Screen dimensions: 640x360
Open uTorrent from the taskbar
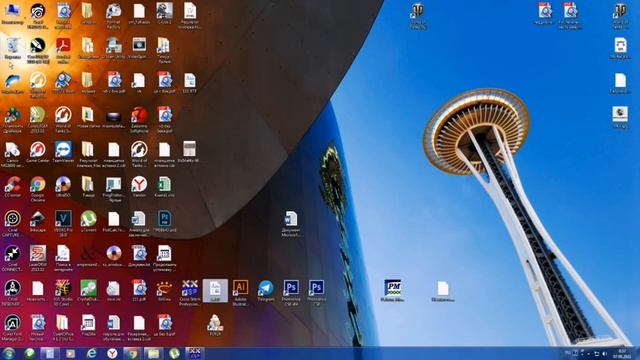pyautogui.click(x=174, y=353)
